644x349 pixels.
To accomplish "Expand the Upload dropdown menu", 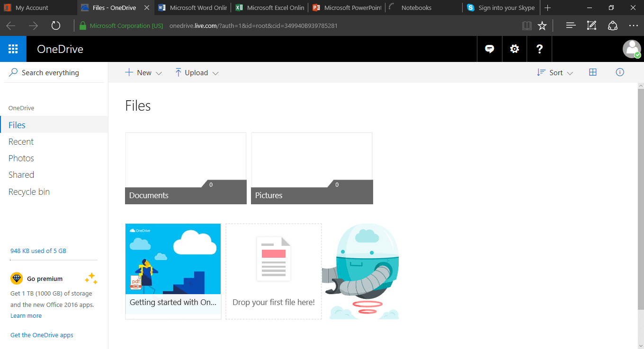I will (x=197, y=72).
